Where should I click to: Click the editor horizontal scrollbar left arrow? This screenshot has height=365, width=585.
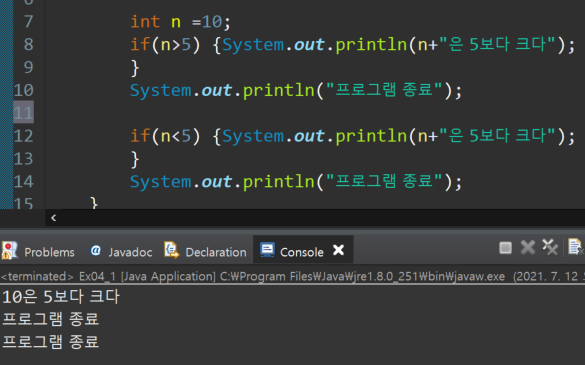pos(53,218)
